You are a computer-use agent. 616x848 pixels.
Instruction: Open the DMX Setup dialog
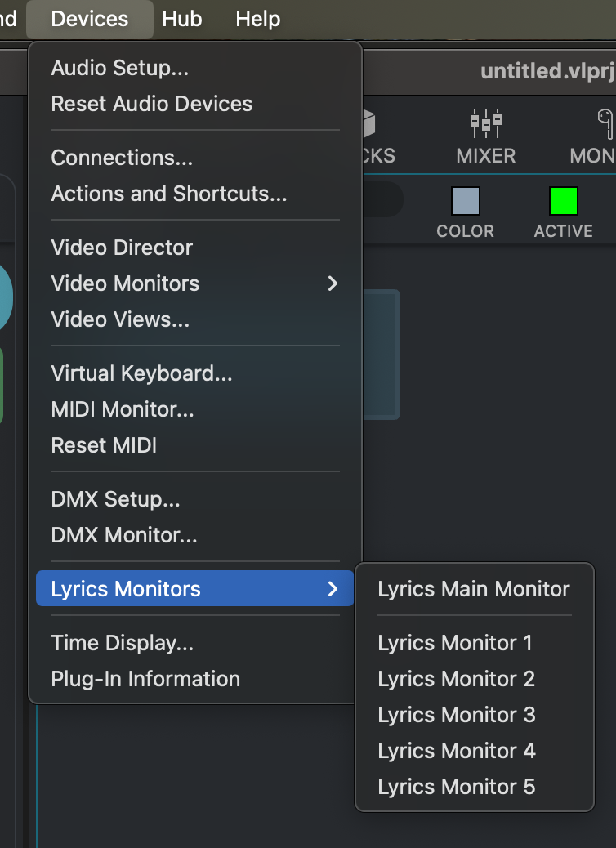(x=115, y=499)
